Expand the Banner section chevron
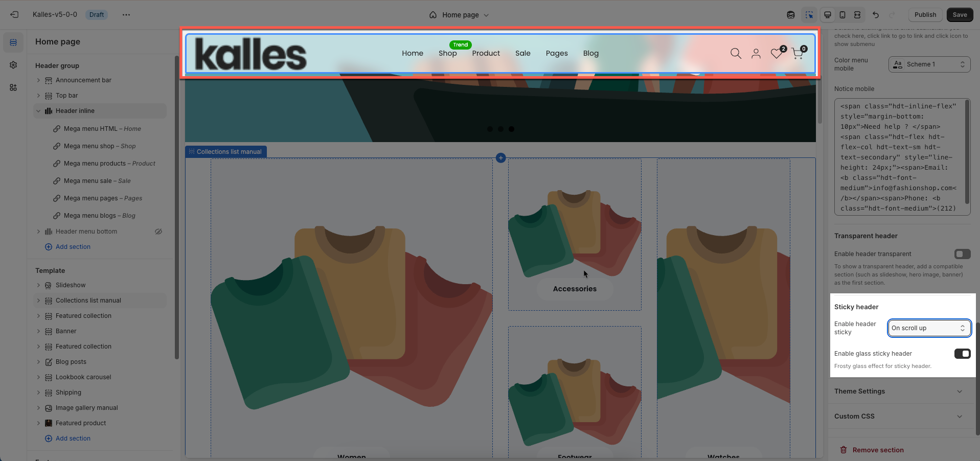 tap(38, 331)
